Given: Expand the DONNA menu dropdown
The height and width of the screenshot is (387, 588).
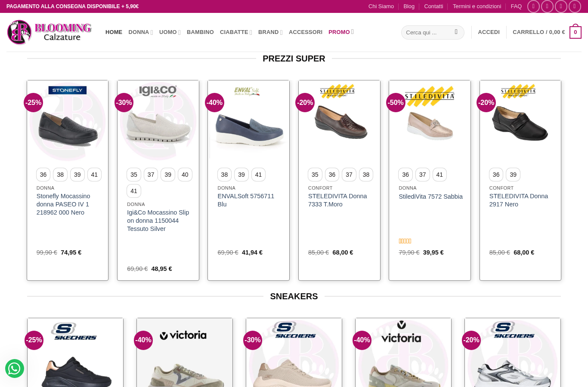Looking at the screenshot, I should (141, 32).
